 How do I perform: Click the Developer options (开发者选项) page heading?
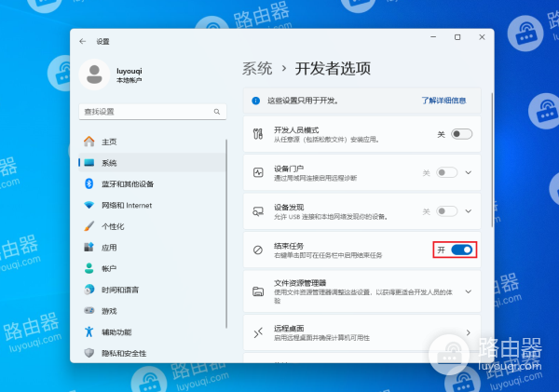[x=333, y=68]
